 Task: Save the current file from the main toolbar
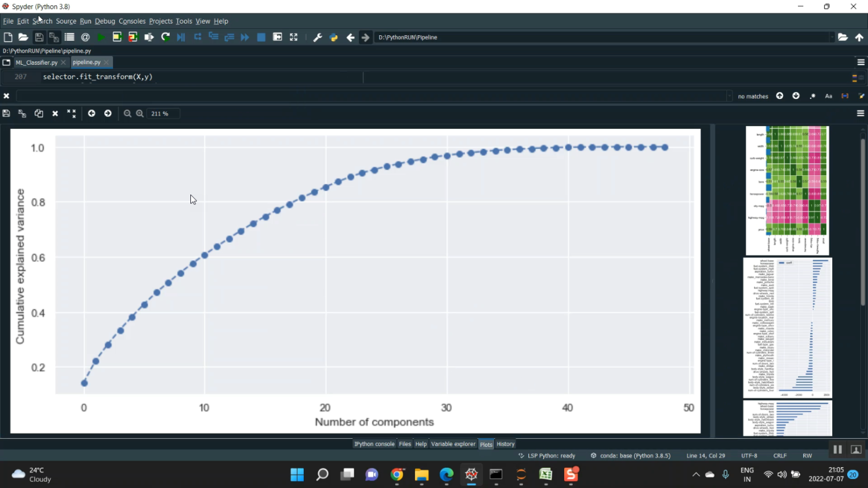click(39, 37)
